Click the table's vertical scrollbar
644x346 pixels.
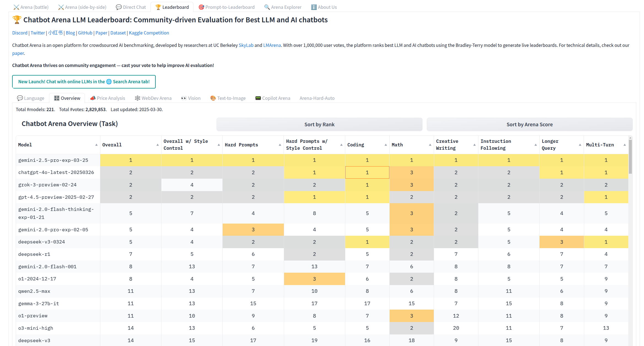click(630, 157)
